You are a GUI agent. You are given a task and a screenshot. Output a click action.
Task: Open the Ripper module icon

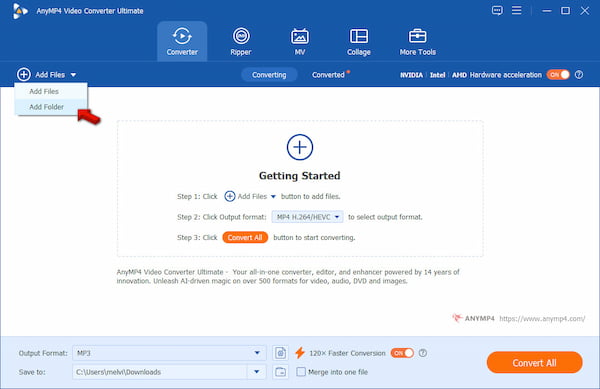241,36
